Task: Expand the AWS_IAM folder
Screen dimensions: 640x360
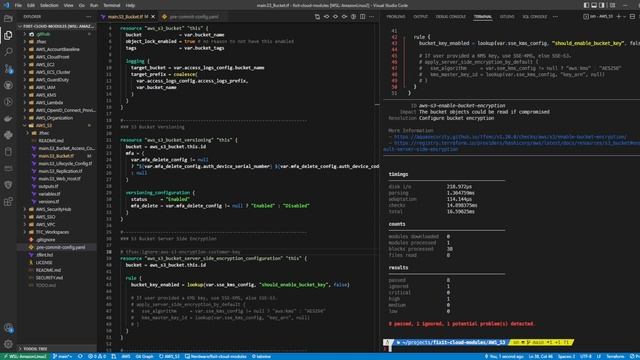Action: [x=45, y=87]
